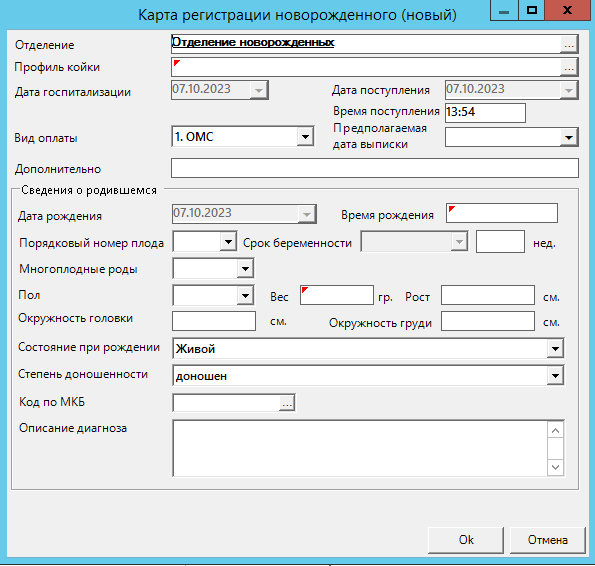Expand the Порядковый номер плода list
The image size is (595, 566).
tap(228, 242)
